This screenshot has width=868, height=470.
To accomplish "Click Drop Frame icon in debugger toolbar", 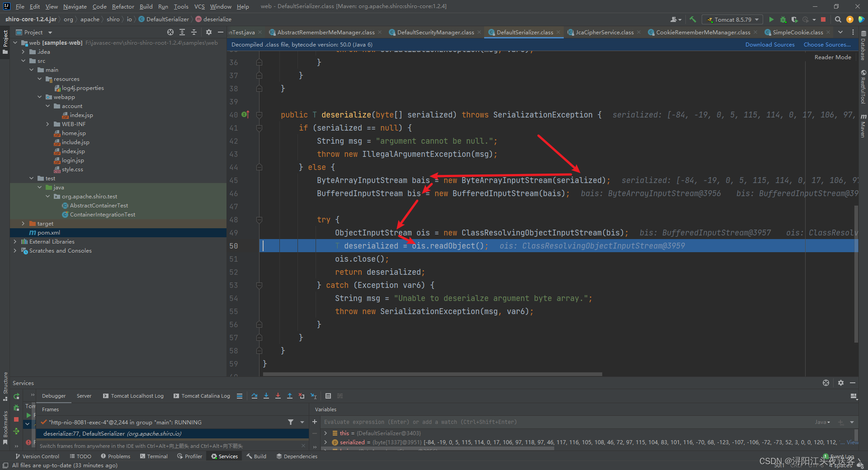I will point(302,396).
